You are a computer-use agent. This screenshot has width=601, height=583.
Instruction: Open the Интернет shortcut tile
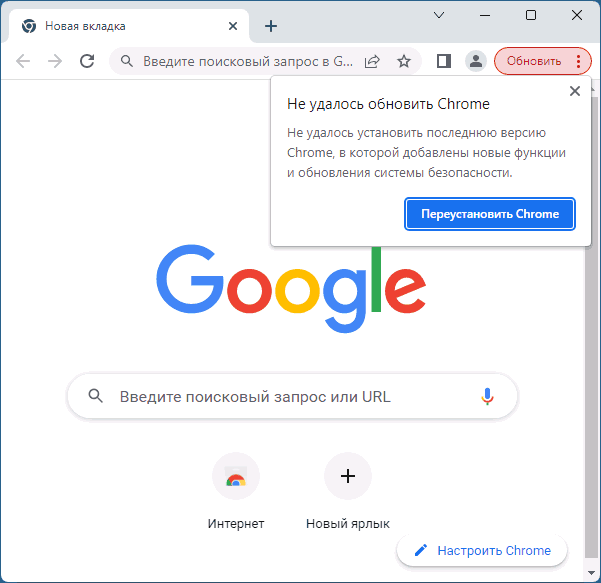(x=236, y=491)
